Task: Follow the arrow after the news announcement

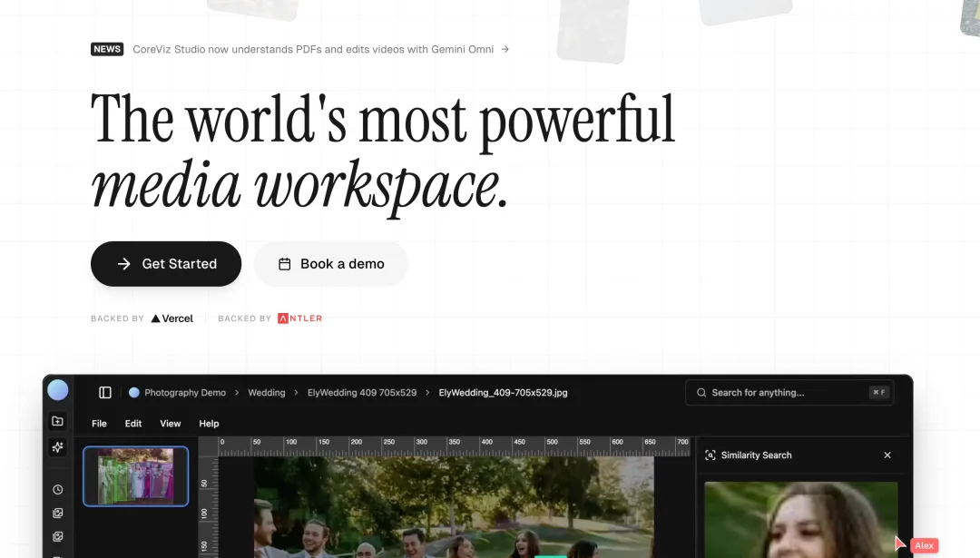Action: tap(505, 49)
